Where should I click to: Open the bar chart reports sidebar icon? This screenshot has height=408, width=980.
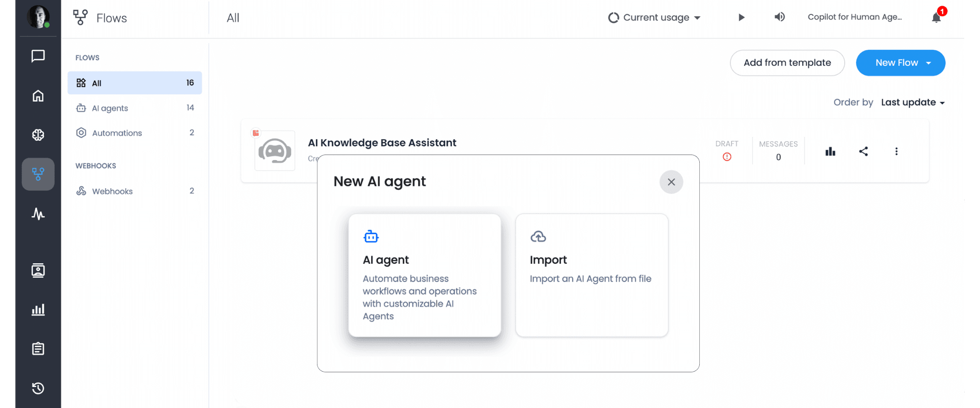click(x=38, y=310)
